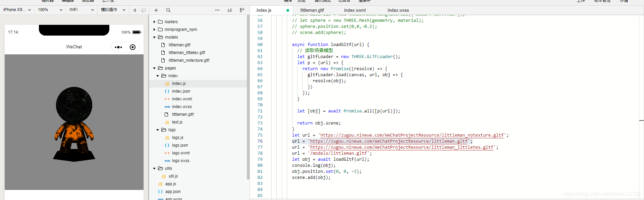Click the editor overview ruler marker

coord(641,120)
